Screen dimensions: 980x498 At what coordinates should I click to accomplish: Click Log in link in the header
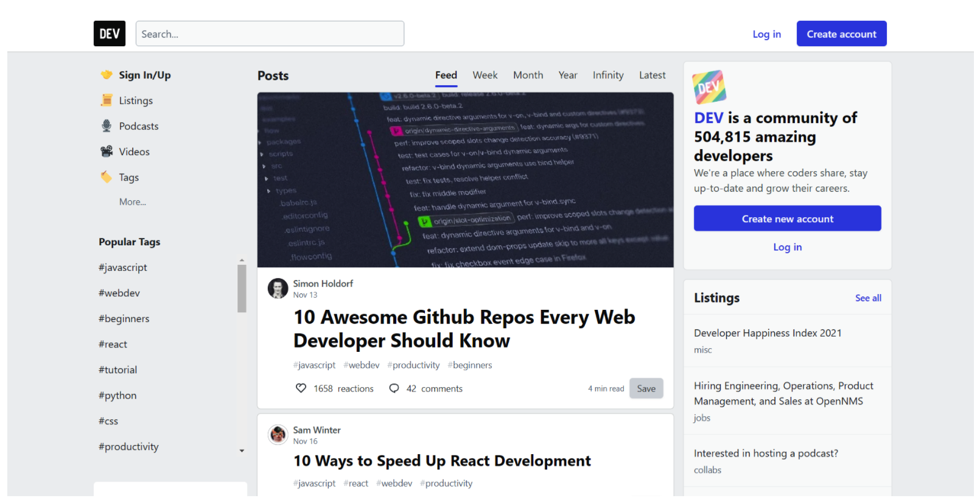pyautogui.click(x=767, y=34)
